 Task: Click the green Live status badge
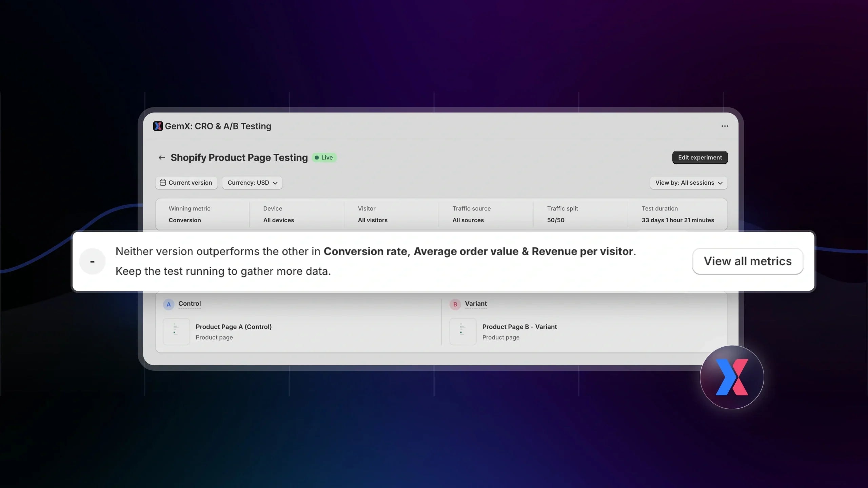click(324, 158)
